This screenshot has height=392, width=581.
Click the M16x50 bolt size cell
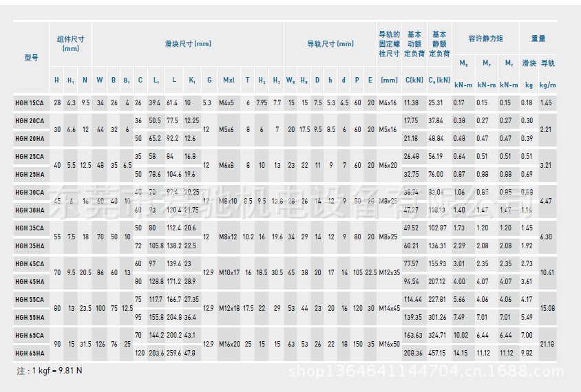(389, 344)
